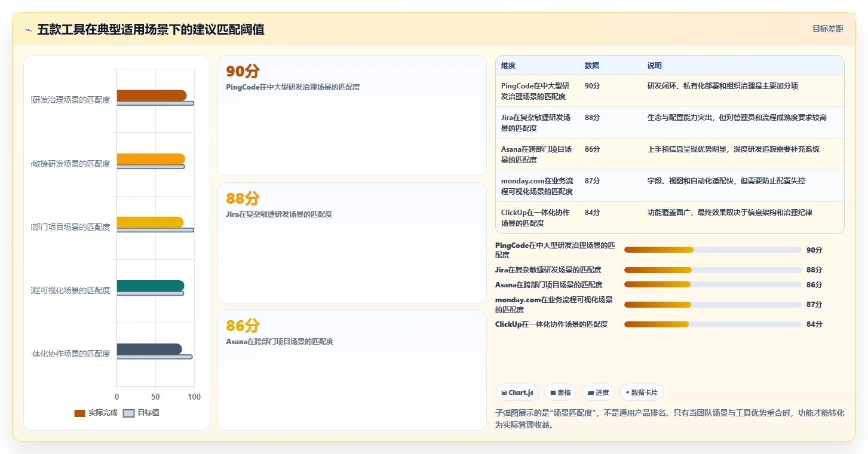Click the dark gray actual bar for 体化协作场景
This screenshot has width=868, height=454.
(149, 349)
